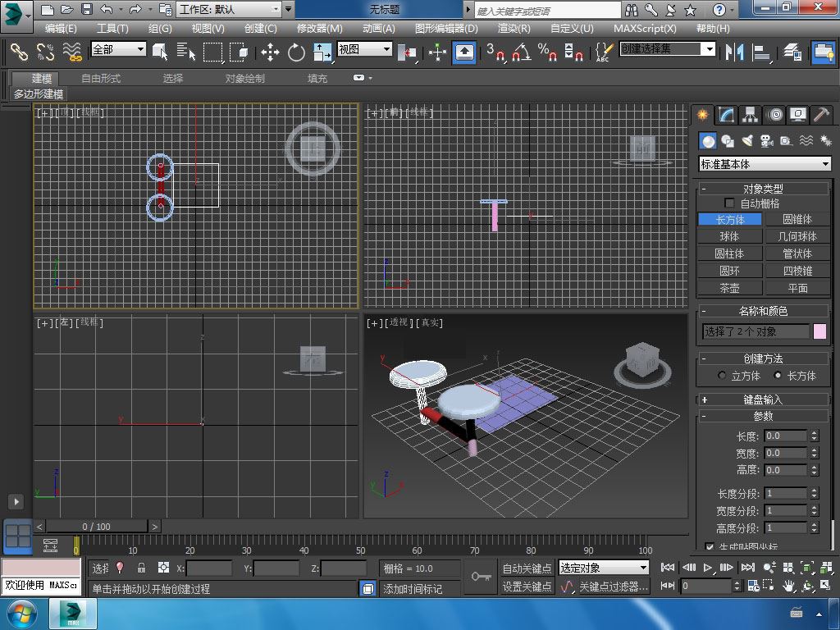Click the Select and Link chain icon
Screen dimensions: 840x630
(19, 52)
